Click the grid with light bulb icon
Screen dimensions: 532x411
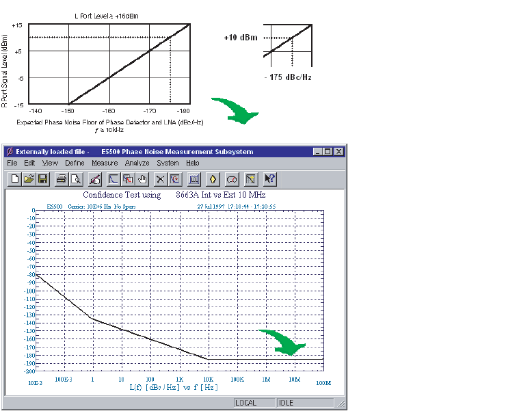pyautogui.click(x=251, y=179)
